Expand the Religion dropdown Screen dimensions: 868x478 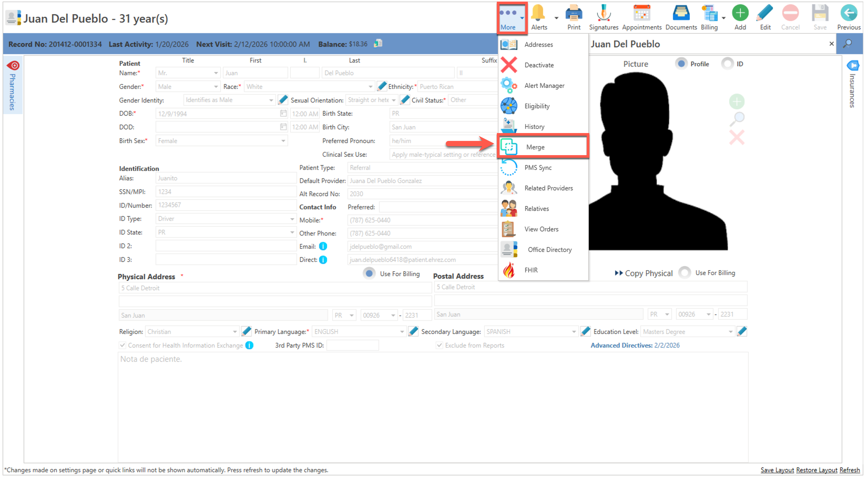click(234, 332)
